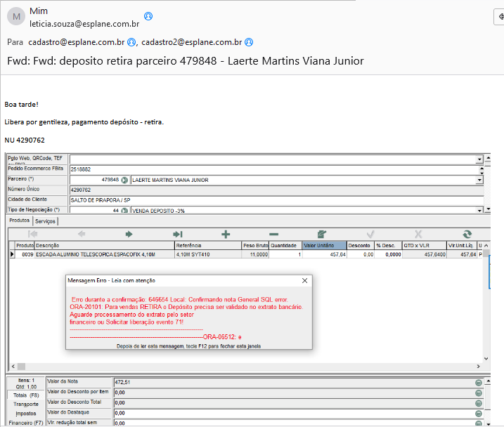Click the Valor Unitário column header

tap(324, 245)
